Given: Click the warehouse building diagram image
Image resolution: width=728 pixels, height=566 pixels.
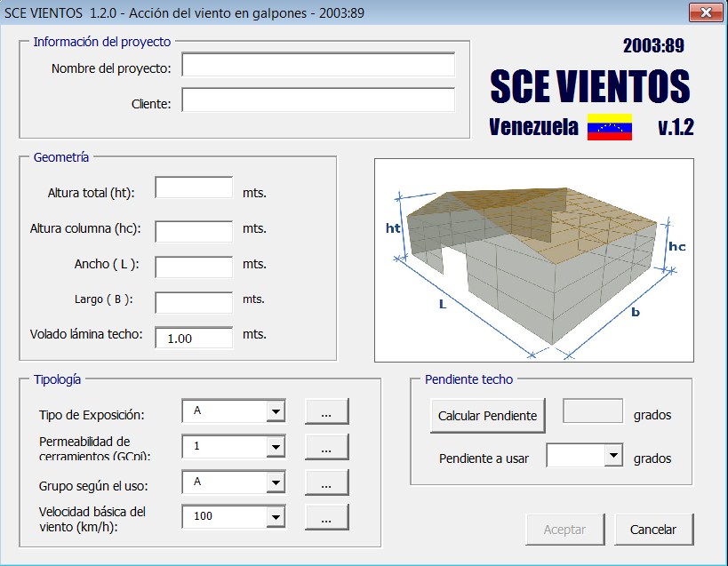Looking at the screenshot, I should click(x=534, y=260).
